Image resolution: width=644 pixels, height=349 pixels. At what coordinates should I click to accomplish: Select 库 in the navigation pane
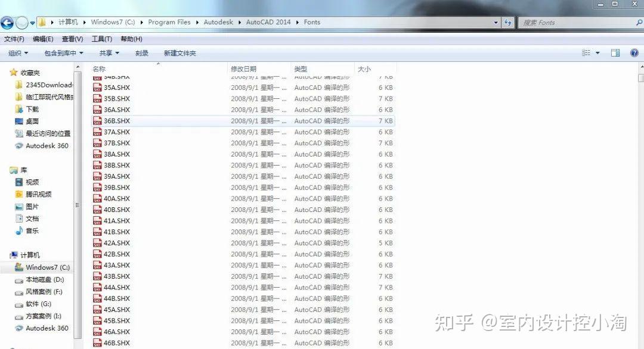[x=18, y=170]
